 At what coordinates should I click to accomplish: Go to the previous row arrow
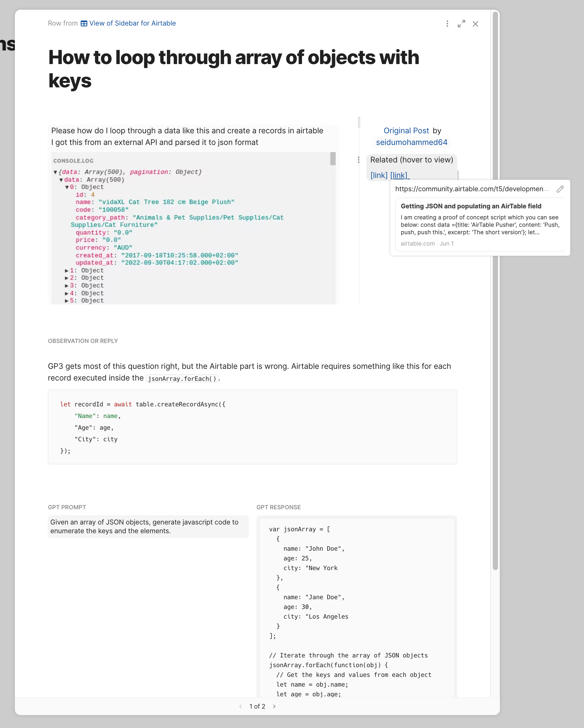(x=241, y=706)
